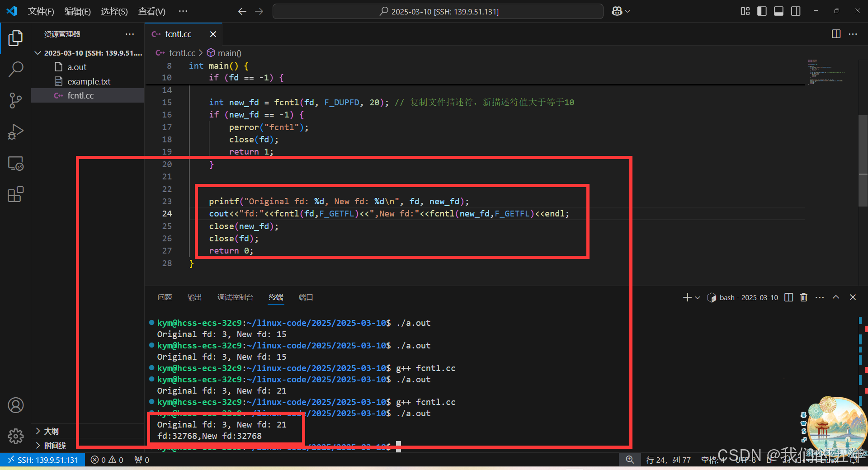
Task: Click the command center search box
Action: (438, 11)
